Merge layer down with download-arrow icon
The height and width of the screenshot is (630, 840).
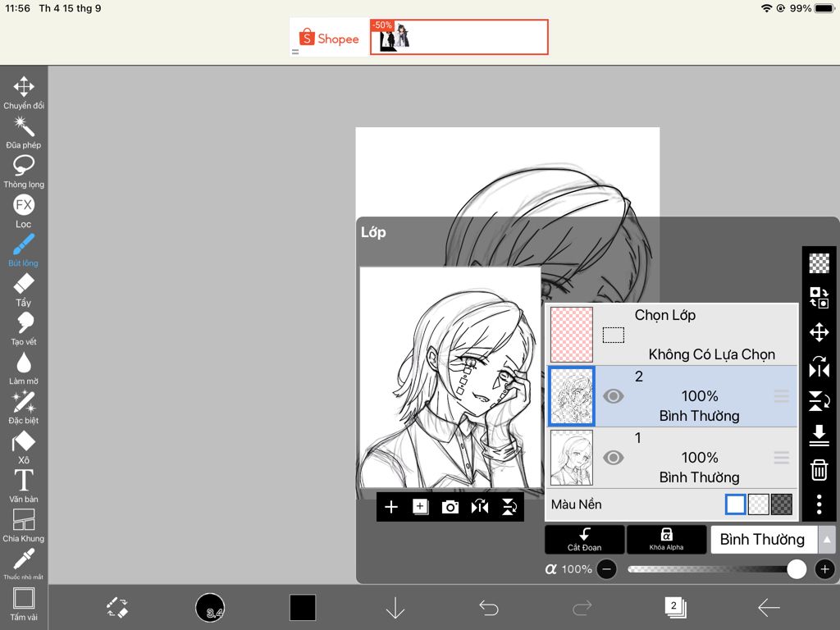point(819,435)
